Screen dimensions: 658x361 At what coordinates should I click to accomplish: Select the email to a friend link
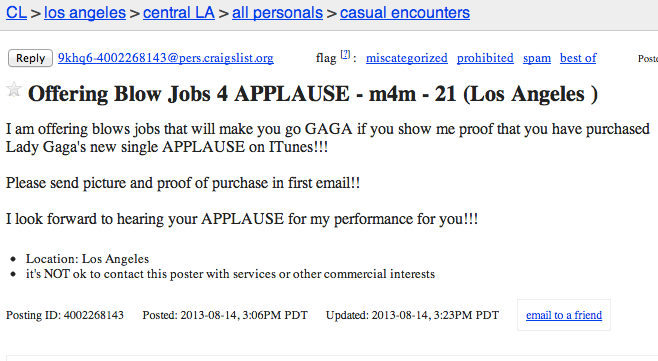click(x=564, y=315)
